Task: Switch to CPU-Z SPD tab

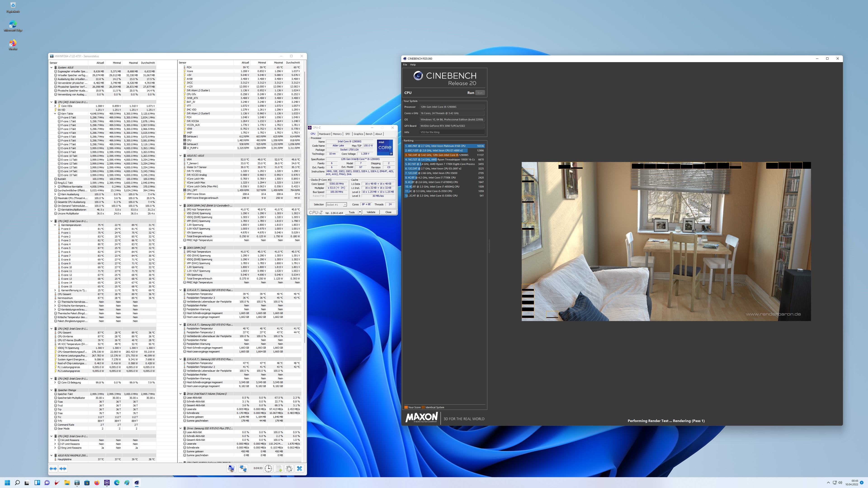Action: coord(347,134)
